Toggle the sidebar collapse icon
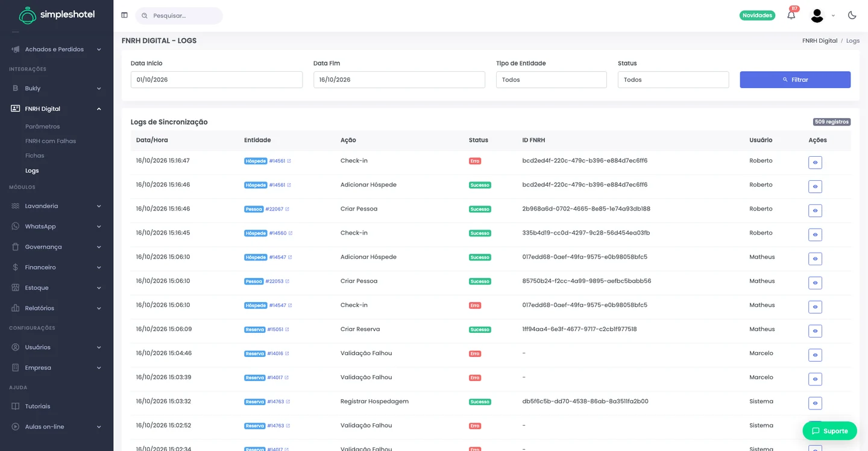Viewport: 868px width, 451px height. pyautogui.click(x=124, y=16)
